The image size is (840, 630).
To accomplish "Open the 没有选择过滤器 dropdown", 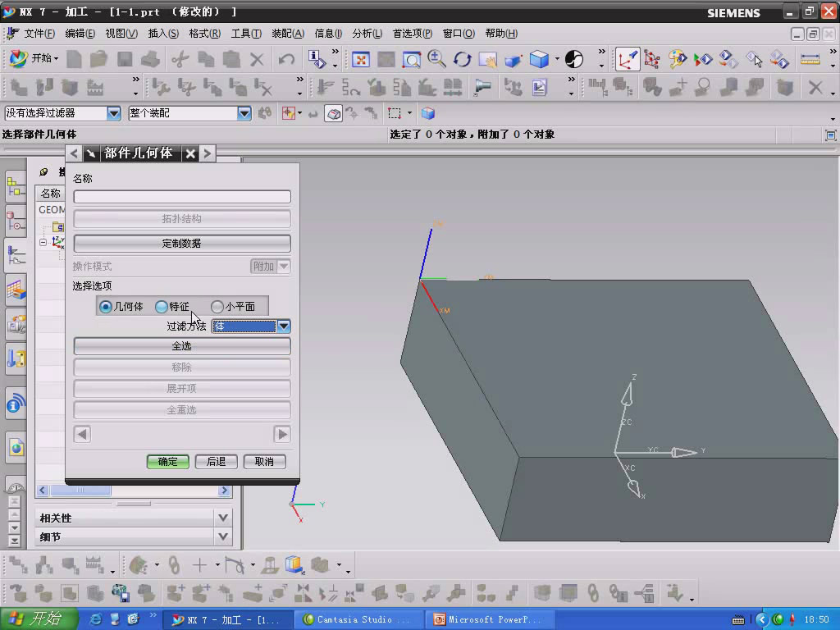I will (113, 113).
